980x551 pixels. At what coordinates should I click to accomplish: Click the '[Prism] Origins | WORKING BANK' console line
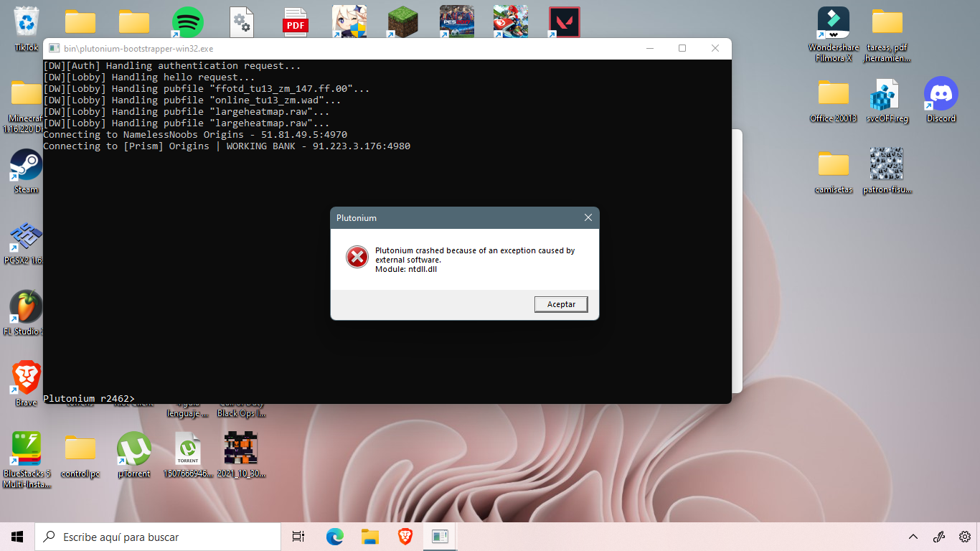(227, 146)
